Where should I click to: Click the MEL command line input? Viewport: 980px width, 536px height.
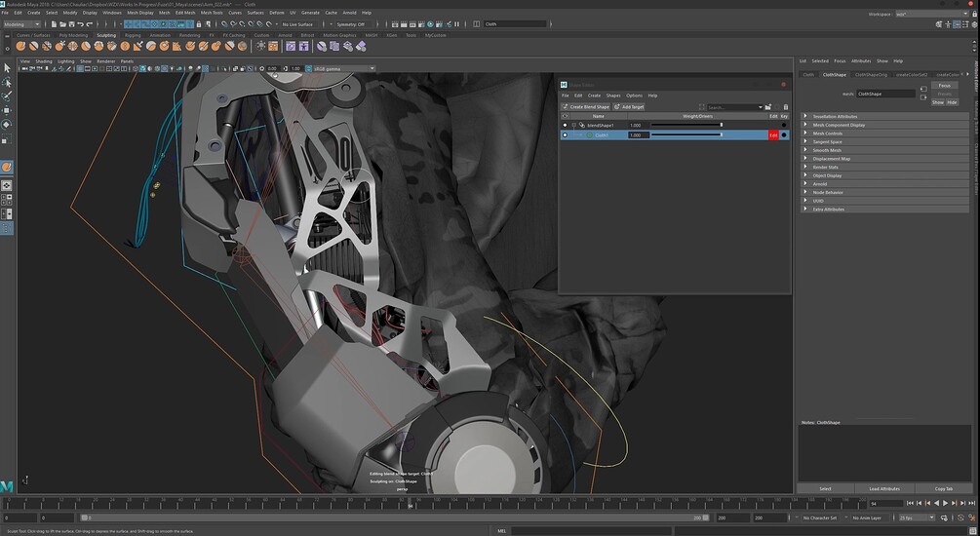(585, 531)
